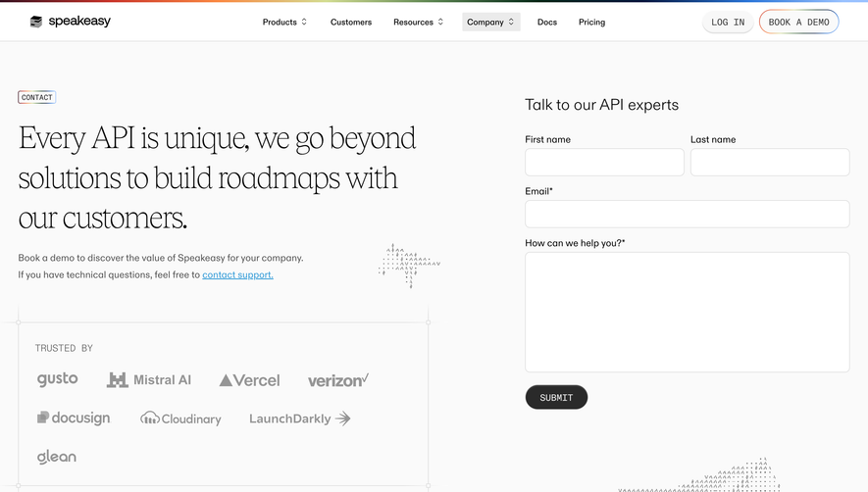The width and height of the screenshot is (868, 492).
Task: Click the Vercel logo
Action: pos(250,380)
